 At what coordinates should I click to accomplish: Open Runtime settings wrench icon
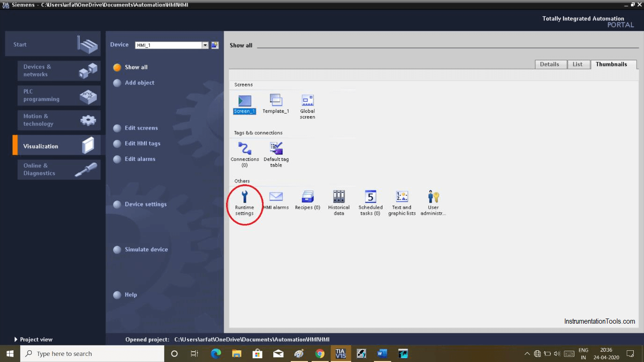pos(244,203)
